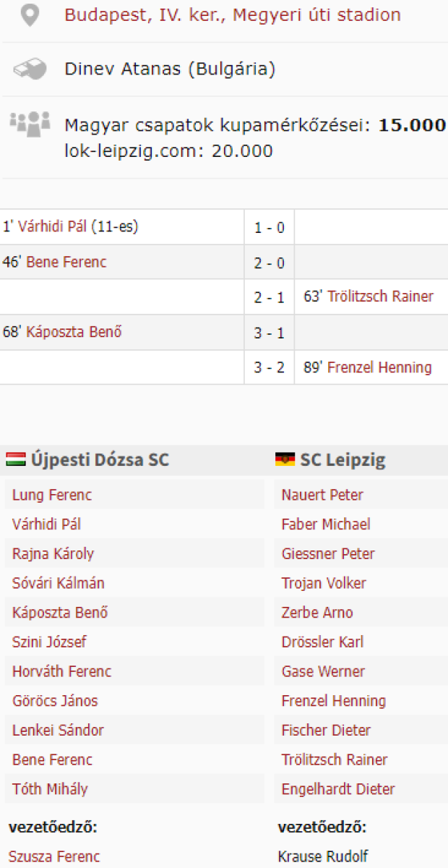The image size is (448, 868).
Task: Open Göröcs János player page
Action: click(55, 701)
